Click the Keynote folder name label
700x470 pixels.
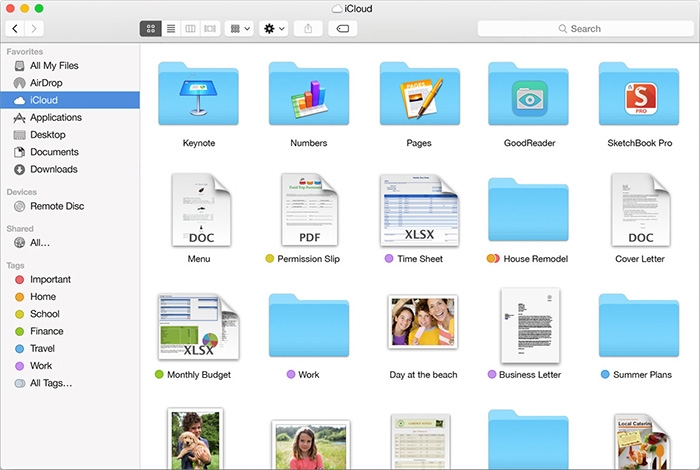pos(199,143)
